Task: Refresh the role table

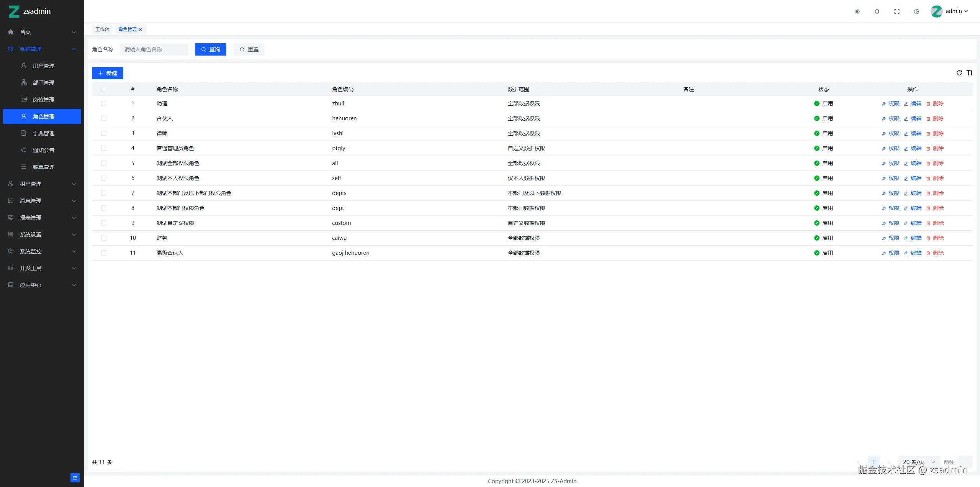Action: [x=959, y=73]
